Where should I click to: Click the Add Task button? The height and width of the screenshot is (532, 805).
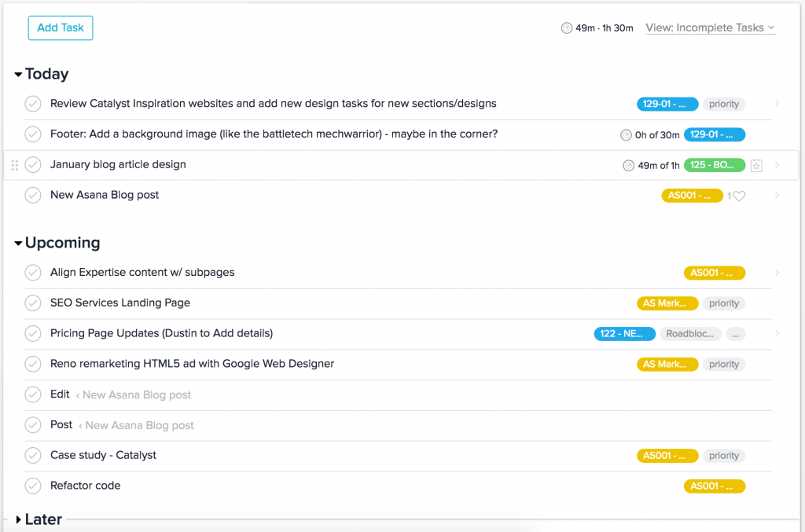click(60, 28)
